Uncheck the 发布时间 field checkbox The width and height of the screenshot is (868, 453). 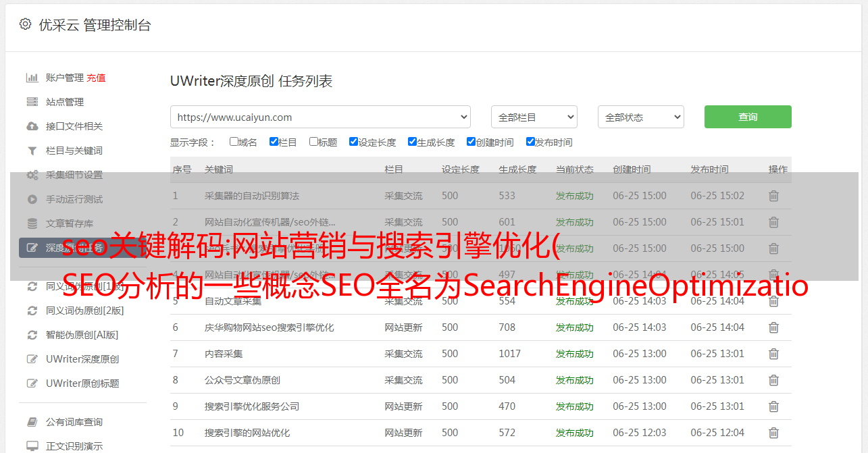pyautogui.click(x=530, y=142)
